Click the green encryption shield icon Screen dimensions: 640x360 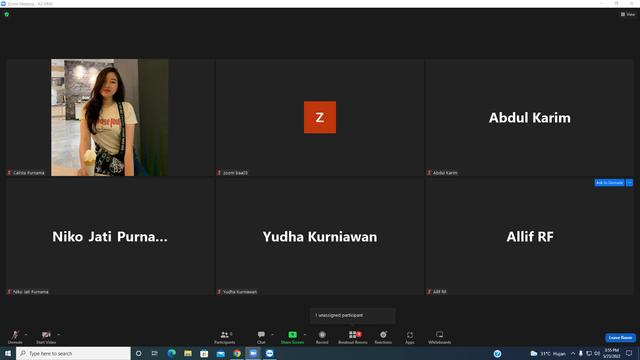click(7, 14)
